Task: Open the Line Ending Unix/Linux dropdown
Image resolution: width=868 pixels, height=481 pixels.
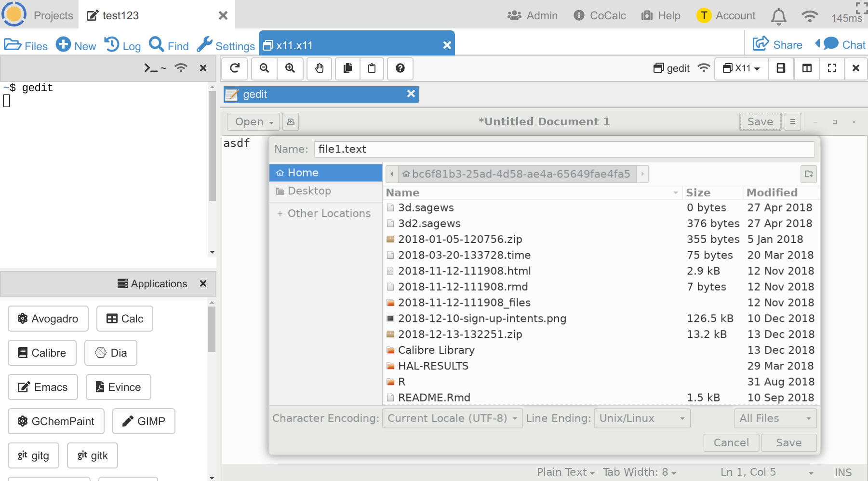Action: pos(641,418)
